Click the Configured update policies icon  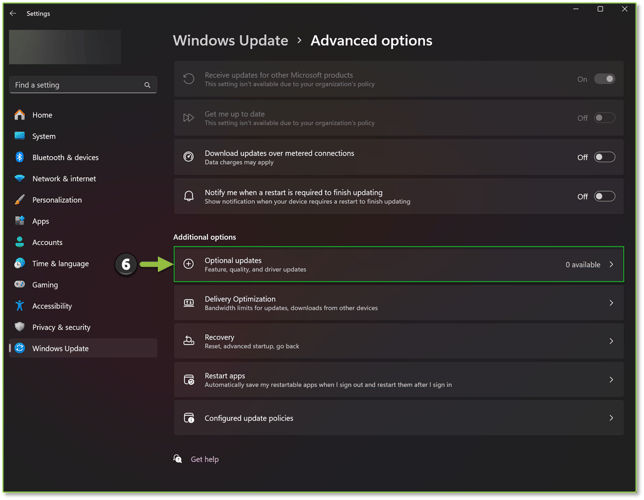[x=189, y=418]
